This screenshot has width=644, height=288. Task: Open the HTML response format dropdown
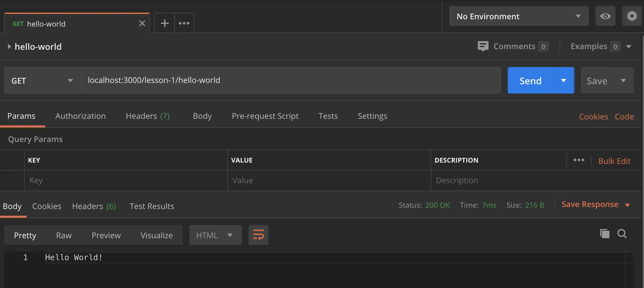point(215,235)
